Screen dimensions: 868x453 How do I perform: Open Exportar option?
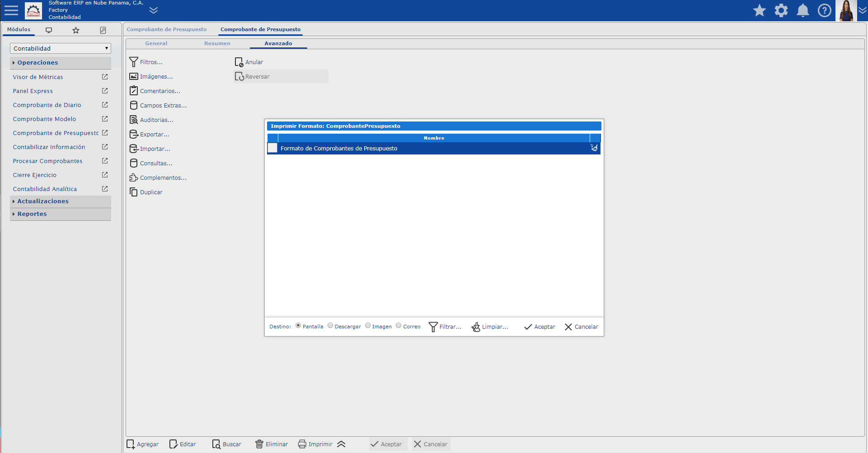149,135
